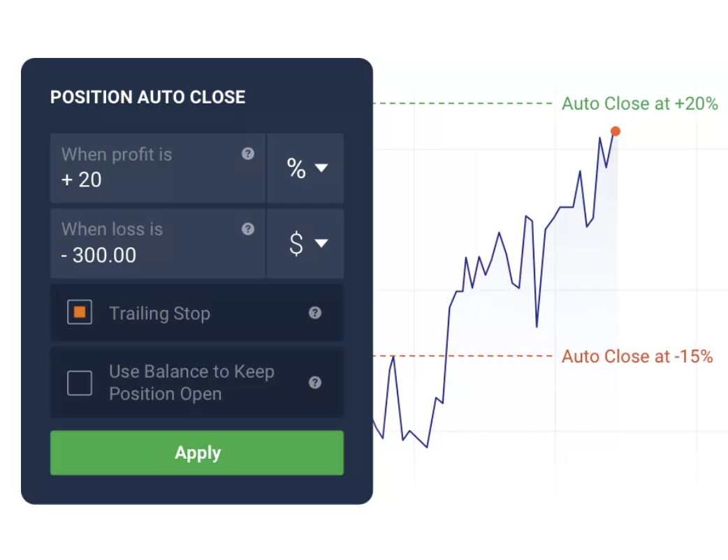Click the Use Balance to Keep Position Open text
Screen dimensions: 728x560
tap(191, 383)
